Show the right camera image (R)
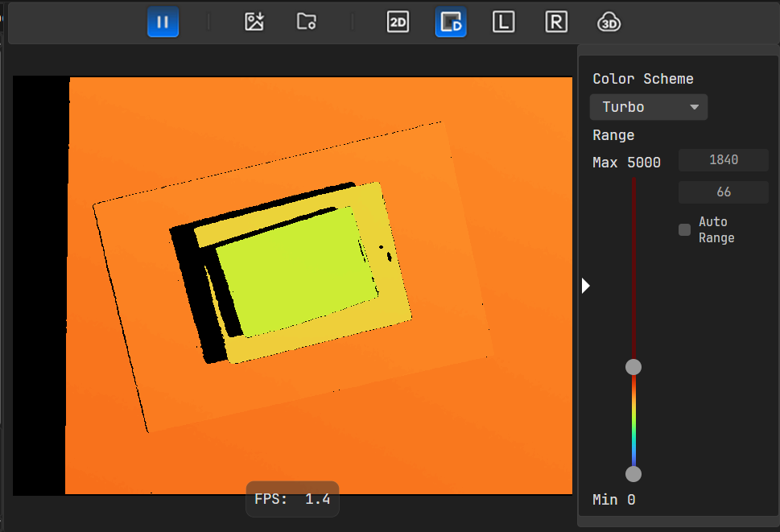The image size is (780, 532). (555, 22)
